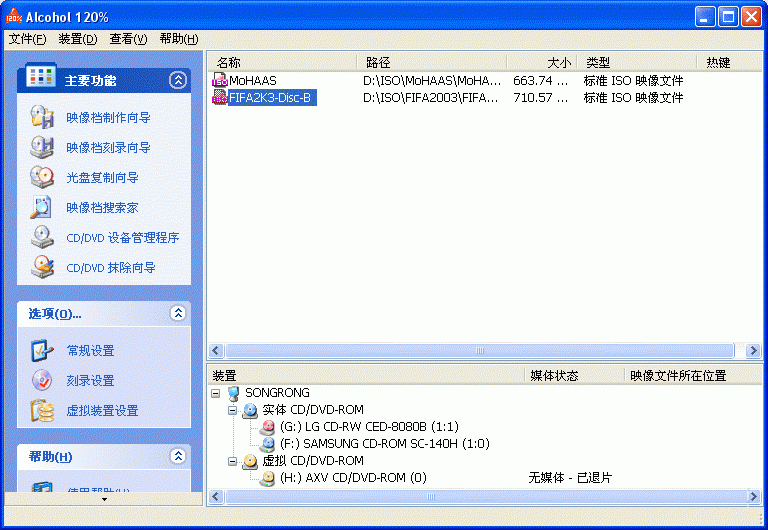Click the CD/DVD 设备管理程序 icon
768x530 pixels.
pos(42,237)
